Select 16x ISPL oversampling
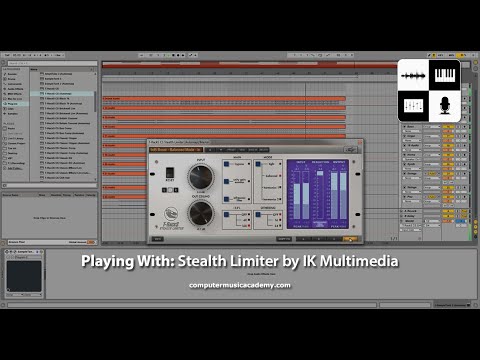Image resolution: width=480 pixels, height=360 pixels. pos(245,226)
